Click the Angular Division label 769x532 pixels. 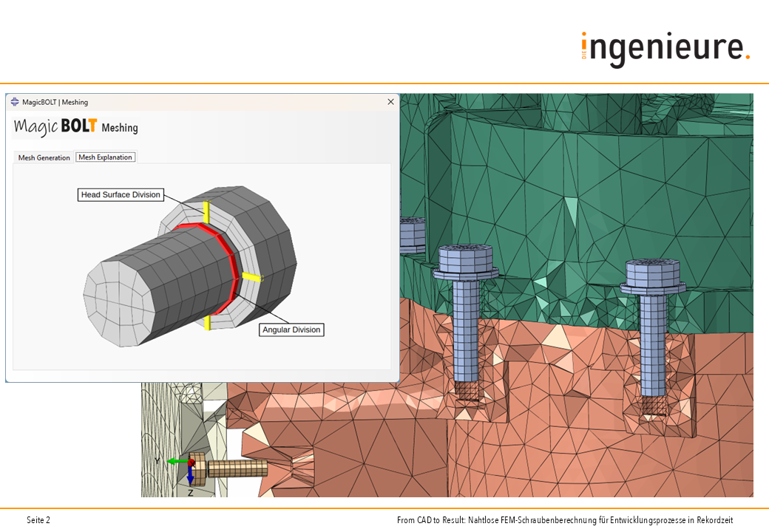[x=292, y=330]
